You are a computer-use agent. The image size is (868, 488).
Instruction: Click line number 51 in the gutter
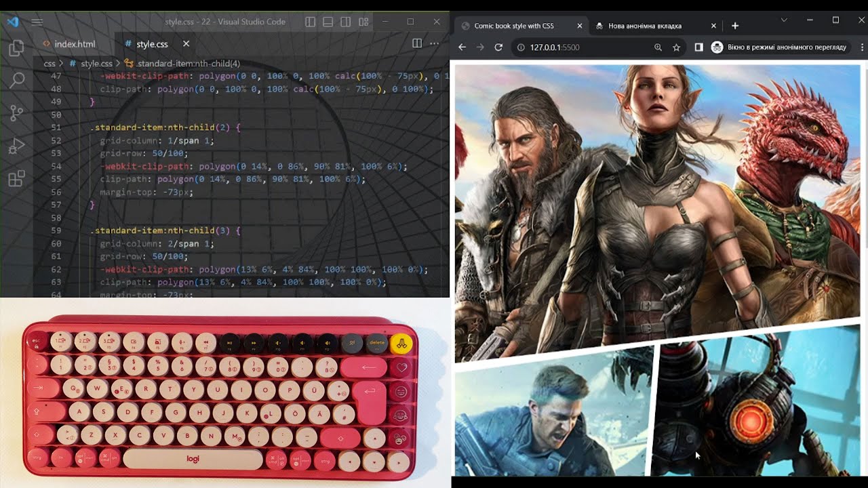[x=56, y=127]
